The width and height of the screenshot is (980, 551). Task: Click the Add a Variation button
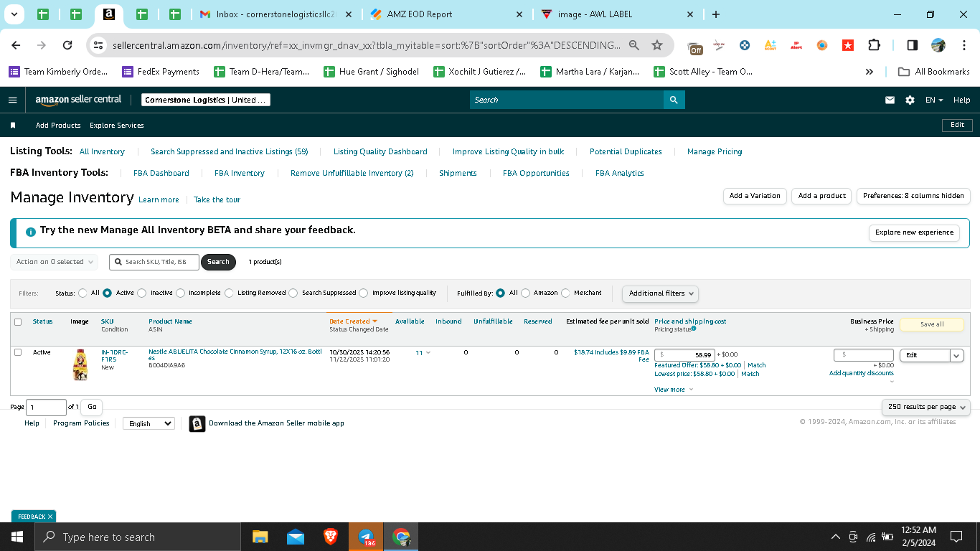point(755,196)
